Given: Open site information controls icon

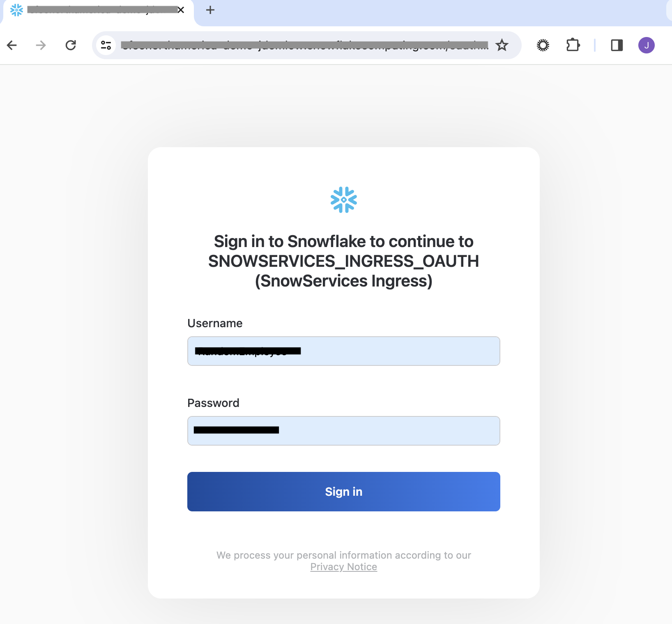Looking at the screenshot, I should pos(106,45).
